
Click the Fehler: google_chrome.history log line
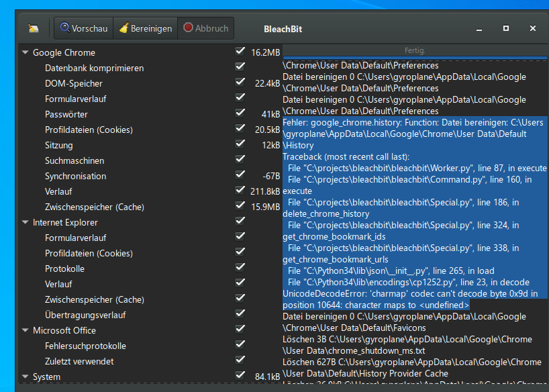[413, 134]
